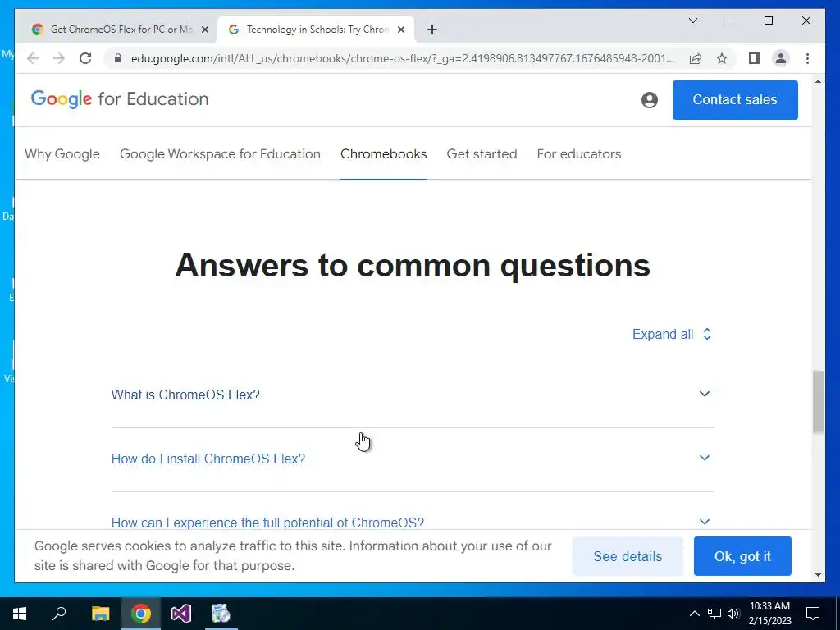Image resolution: width=840 pixels, height=630 pixels.
Task: Open the taskbar clock and date
Action: 769,614
